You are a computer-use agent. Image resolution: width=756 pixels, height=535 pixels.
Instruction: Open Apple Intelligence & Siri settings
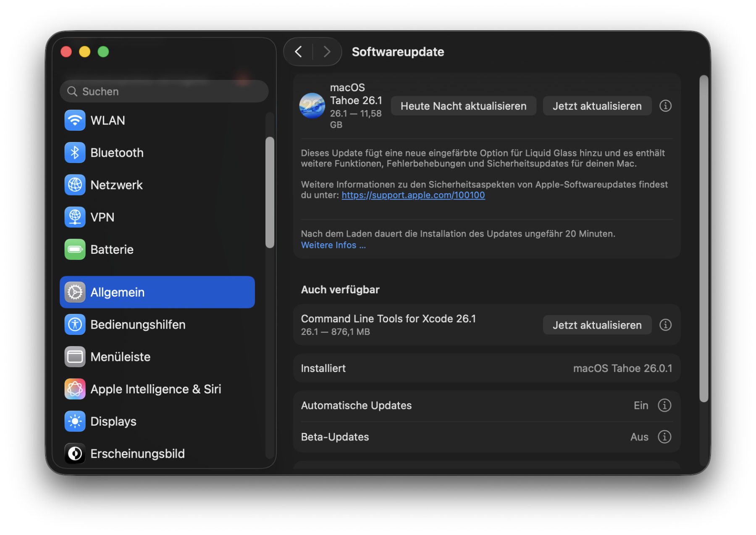click(155, 389)
